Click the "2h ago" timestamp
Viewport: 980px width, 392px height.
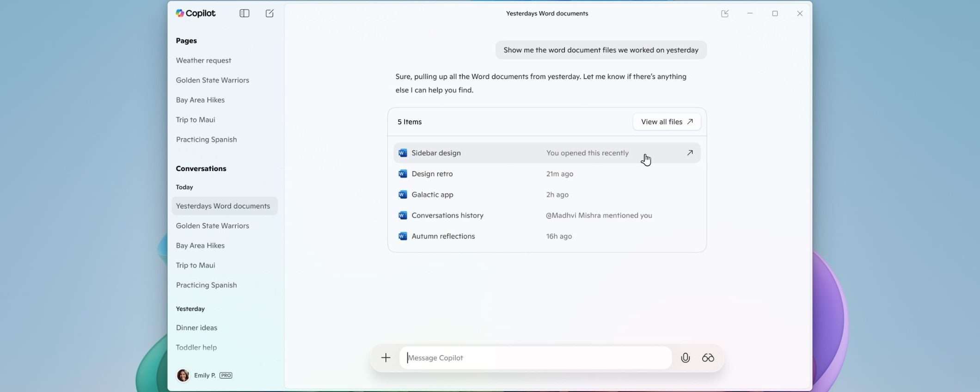point(557,195)
